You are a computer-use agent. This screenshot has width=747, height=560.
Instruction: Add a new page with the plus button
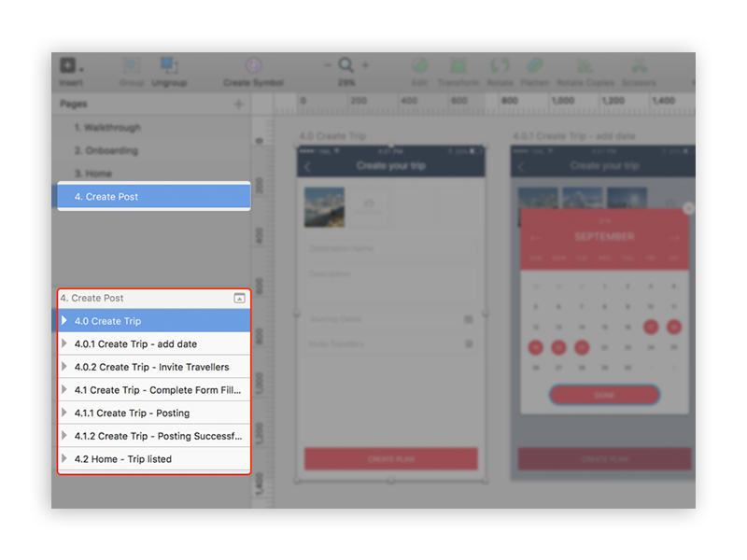pos(239,104)
